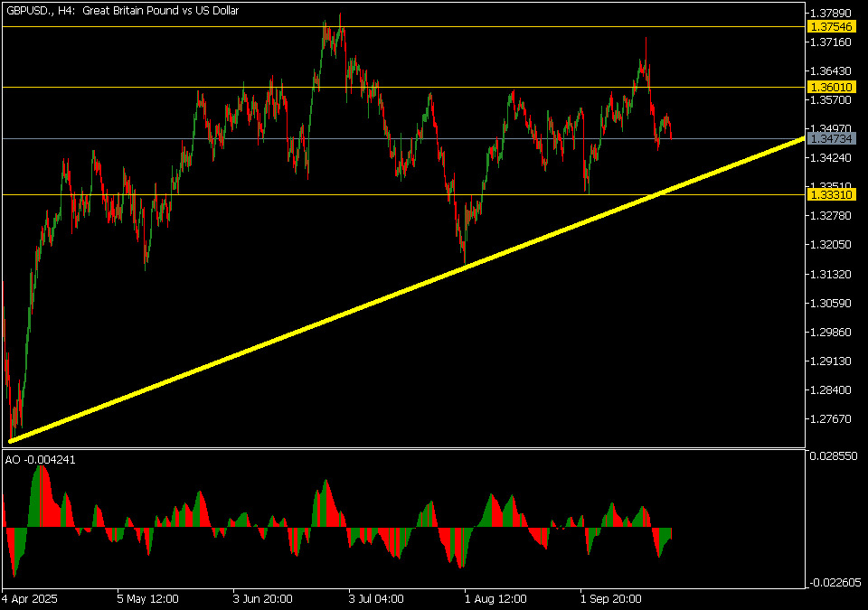The width and height of the screenshot is (868, 610).
Task: Click the 1.30590 price scale value
Action: (830, 304)
